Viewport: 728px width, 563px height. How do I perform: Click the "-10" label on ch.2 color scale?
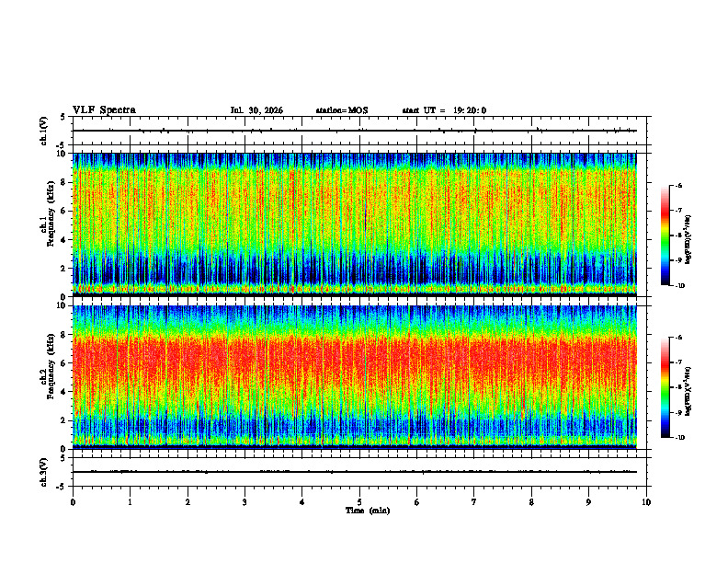pyautogui.click(x=679, y=437)
